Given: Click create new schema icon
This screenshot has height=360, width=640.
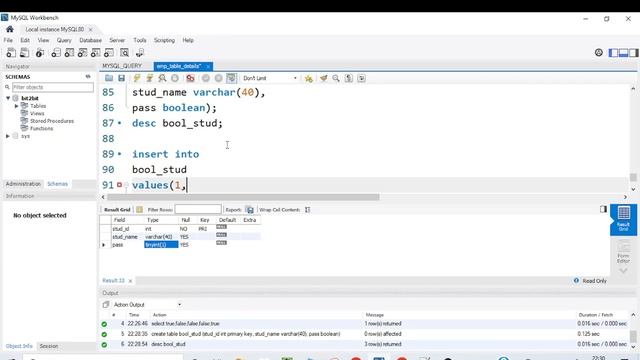Looking at the screenshot, I should (x=56, y=53).
